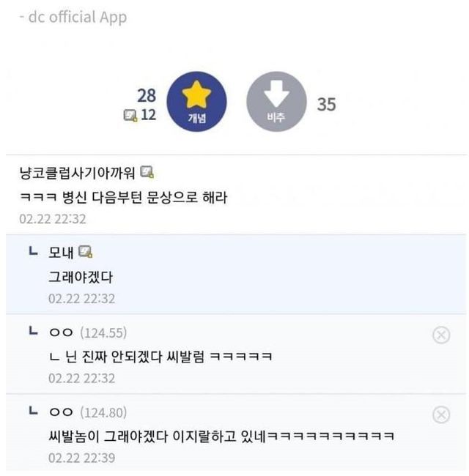Image resolution: width=469 pixels, height=476 pixels.
Task: Click the gallog icon beside 냥코클럽사기아까워
Action: tap(147, 173)
